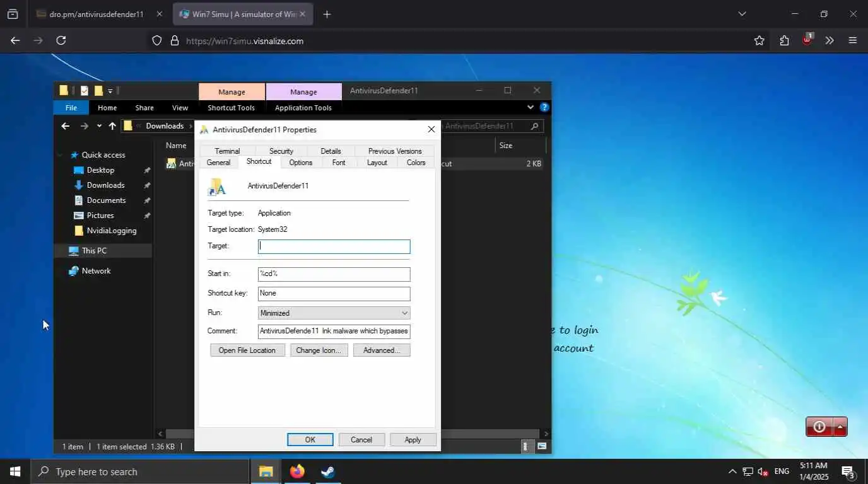This screenshot has height=484, width=868.
Task: Open Firefox application hamburger menu
Action: (853, 40)
